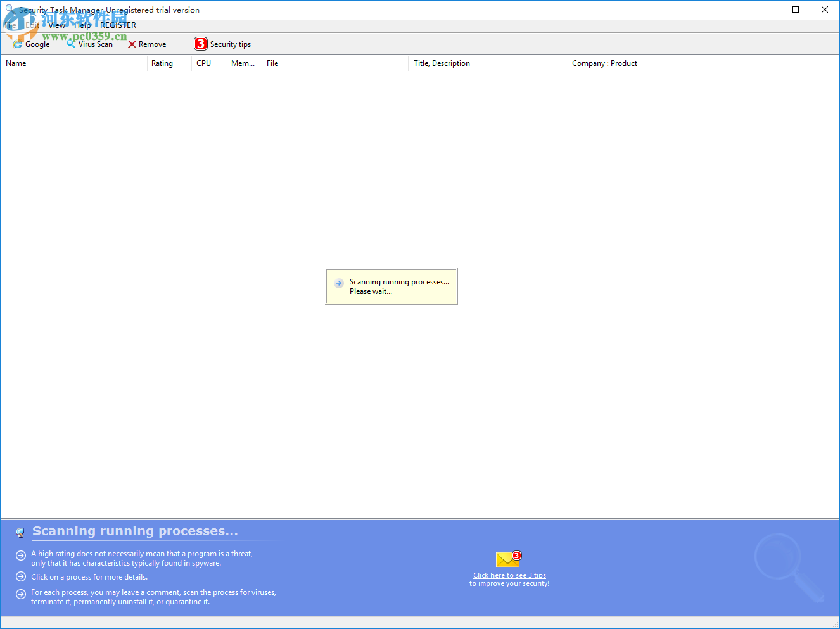
Task: Sort by the CPU column header
Action: tap(203, 63)
